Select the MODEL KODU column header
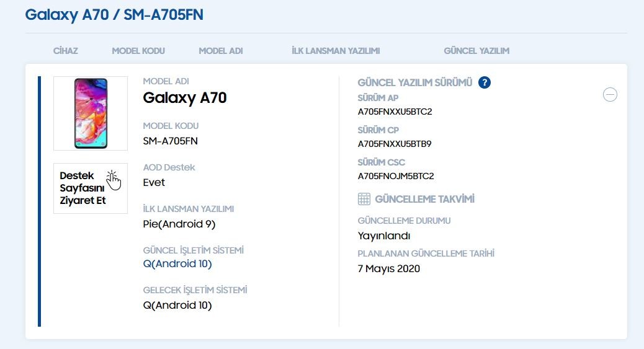 pos(138,51)
